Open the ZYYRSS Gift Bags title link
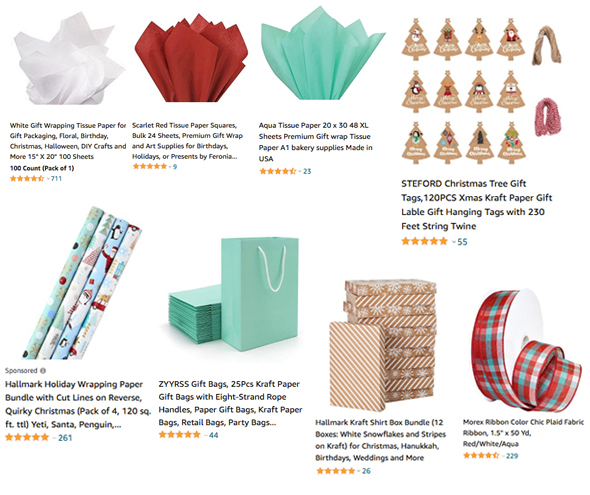 point(230,403)
